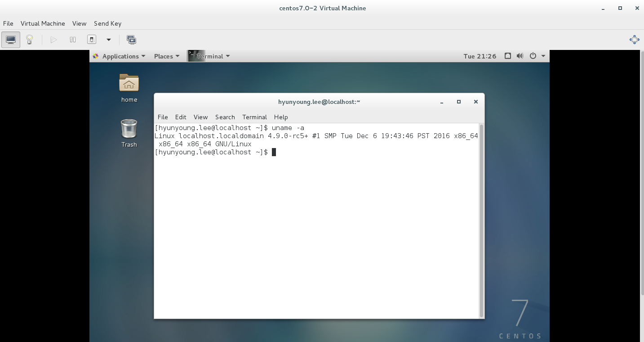Open terminal Search menu
The width and height of the screenshot is (644, 342).
(225, 117)
